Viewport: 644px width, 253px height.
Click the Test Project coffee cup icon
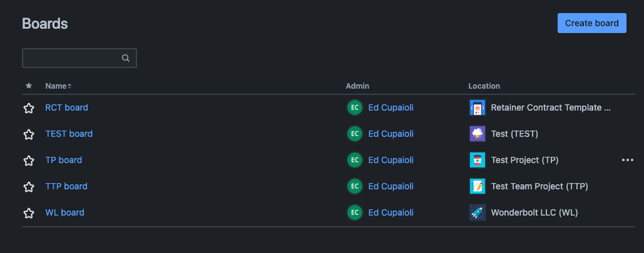[477, 160]
